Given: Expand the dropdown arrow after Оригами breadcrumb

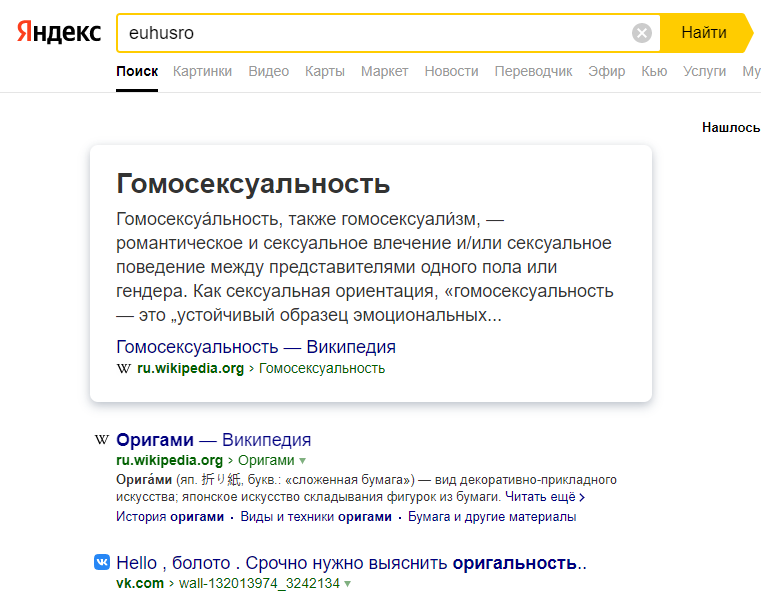Looking at the screenshot, I should click(302, 461).
